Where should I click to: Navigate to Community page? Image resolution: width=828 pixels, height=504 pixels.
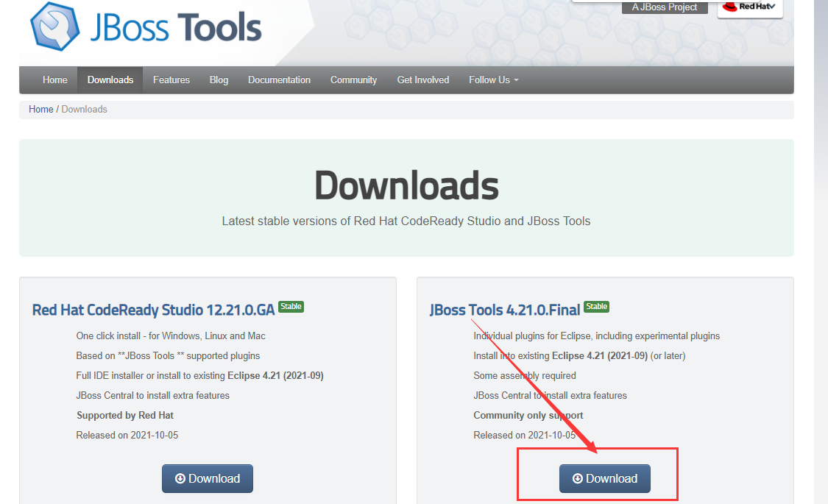[x=354, y=79]
